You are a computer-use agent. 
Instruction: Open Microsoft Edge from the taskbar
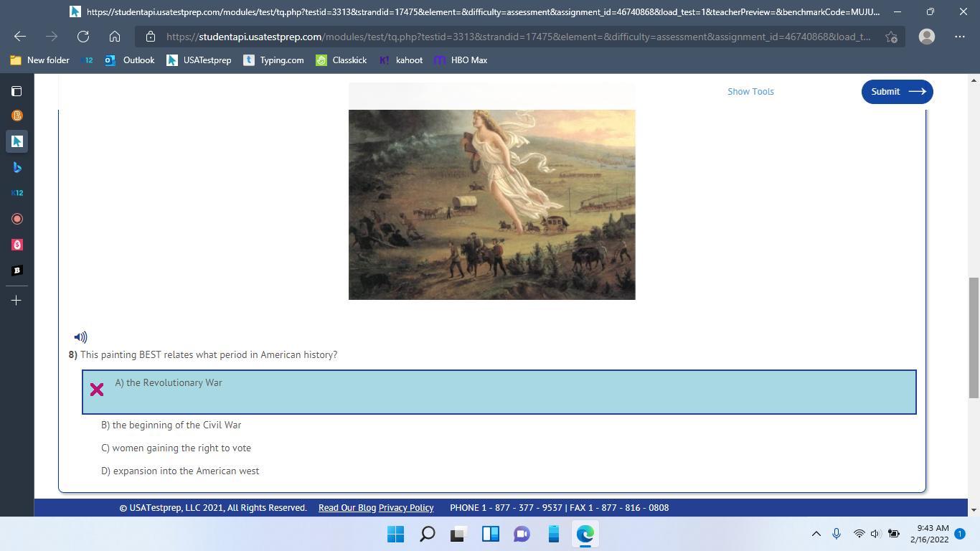point(585,534)
